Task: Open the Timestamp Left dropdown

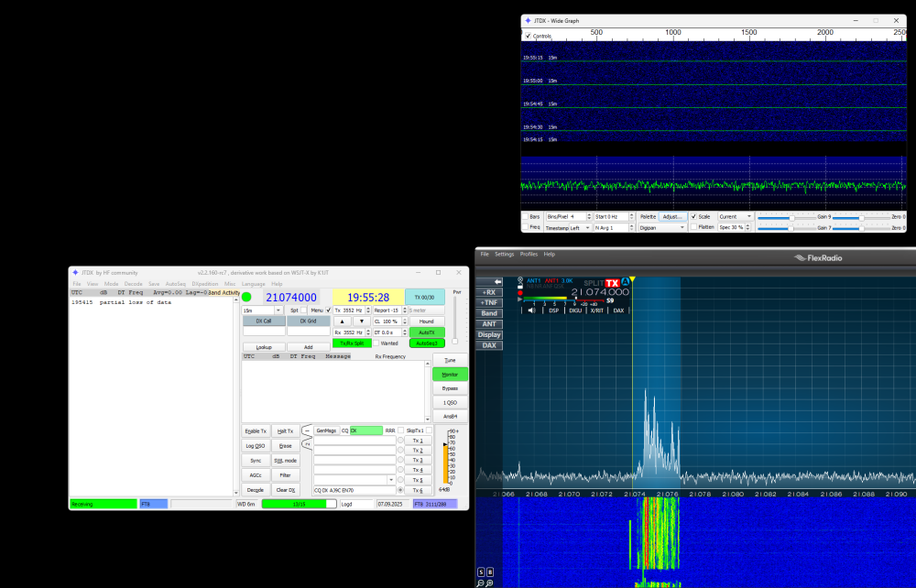Action: (x=580, y=228)
